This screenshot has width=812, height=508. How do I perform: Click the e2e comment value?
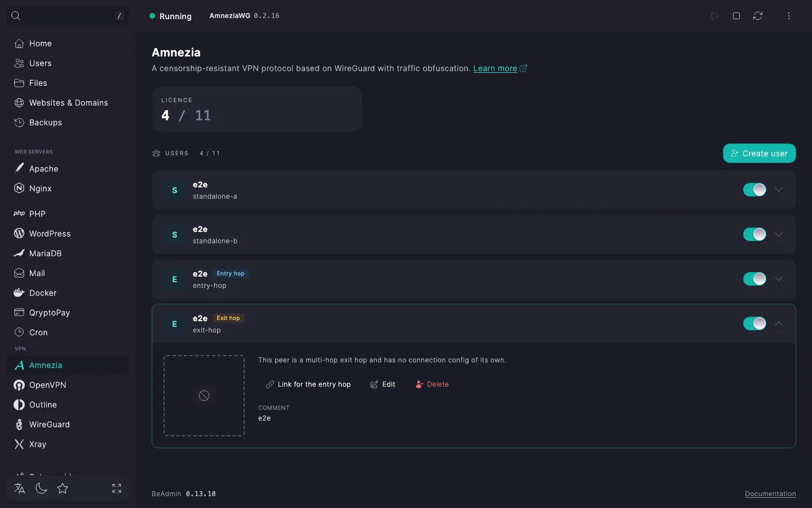pyautogui.click(x=264, y=418)
